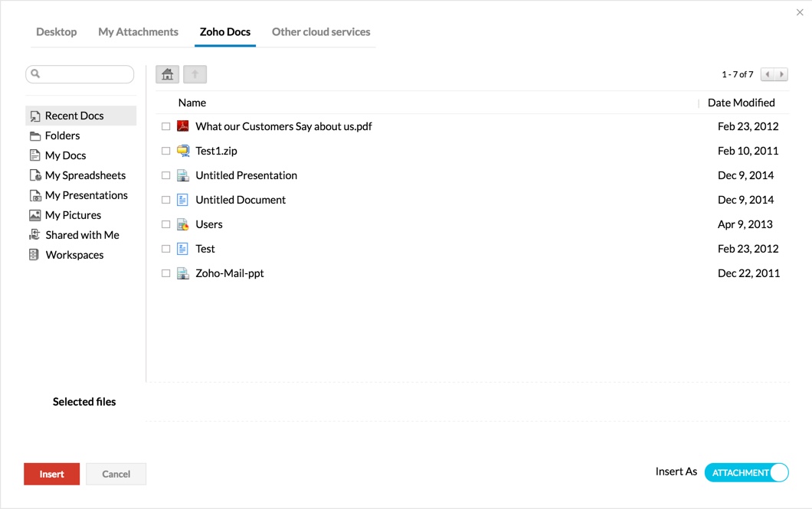Switch to the Desktop tab

(57, 32)
